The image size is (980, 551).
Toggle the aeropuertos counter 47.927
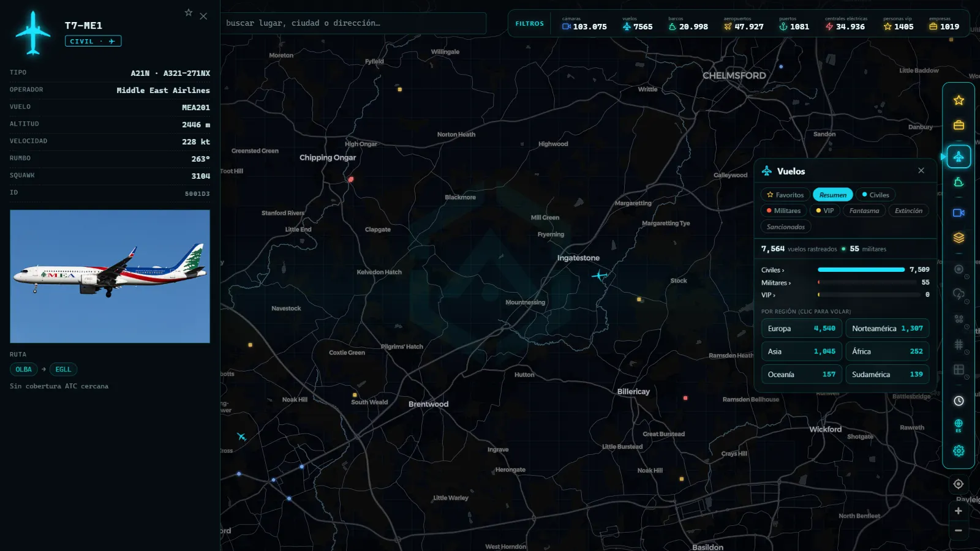click(744, 24)
